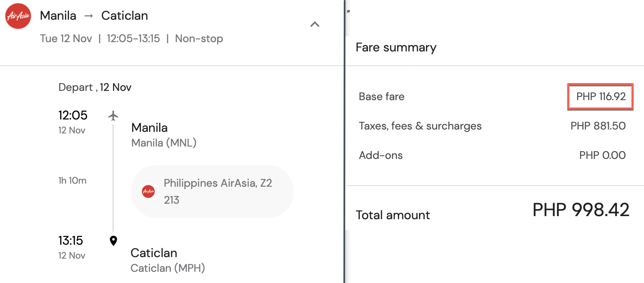Select the Philippines AirAsia Z2 213 flight badge
The height and width of the screenshot is (283, 644).
pos(212,191)
